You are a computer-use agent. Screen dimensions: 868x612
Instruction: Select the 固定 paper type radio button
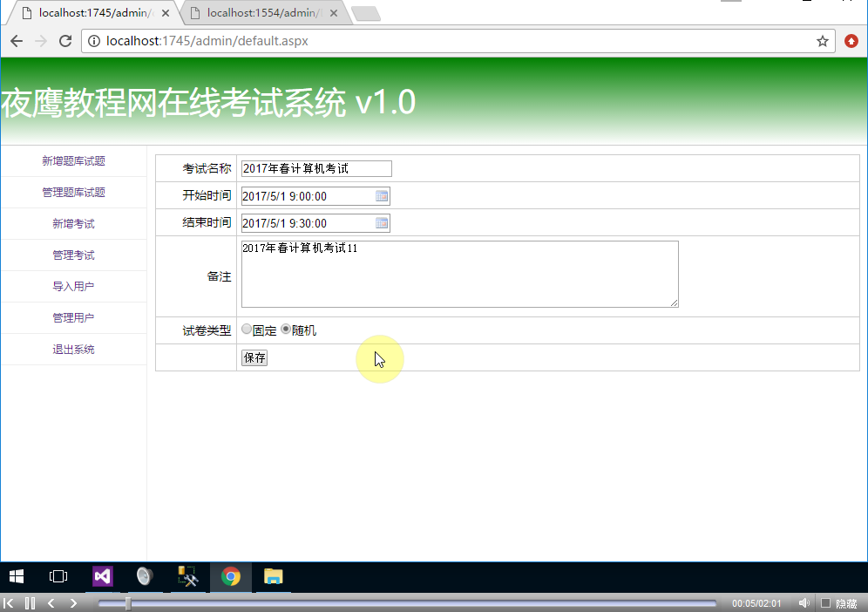coord(247,329)
